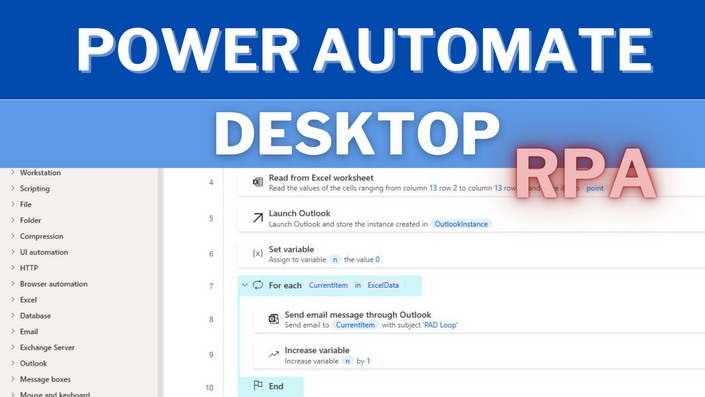This screenshot has height=397, width=705.
Task: Expand the Scripting actions group
Action: [x=13, y=188]
